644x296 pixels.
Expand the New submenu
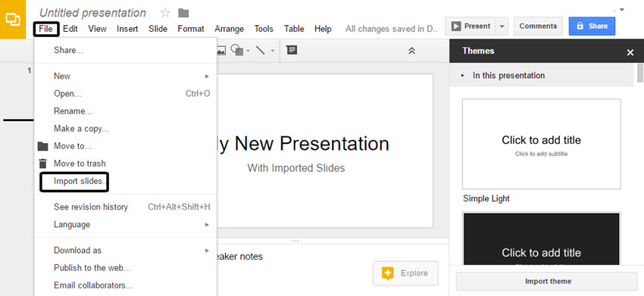[207, 76]
